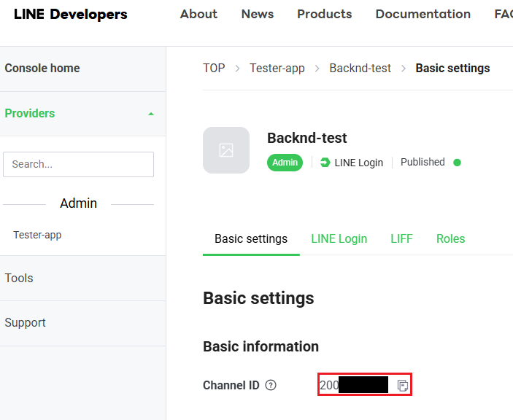Open the Roles tab

coord(450,239)
